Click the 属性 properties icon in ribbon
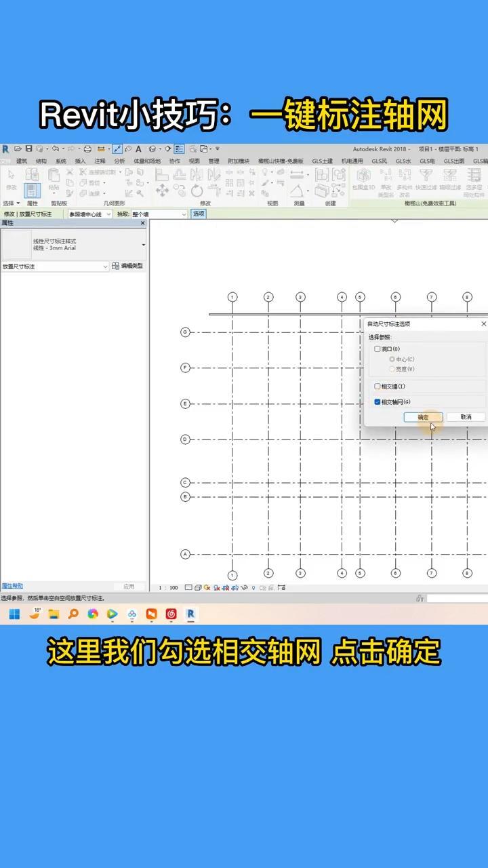488x868 pixels. tap(32, 191)
